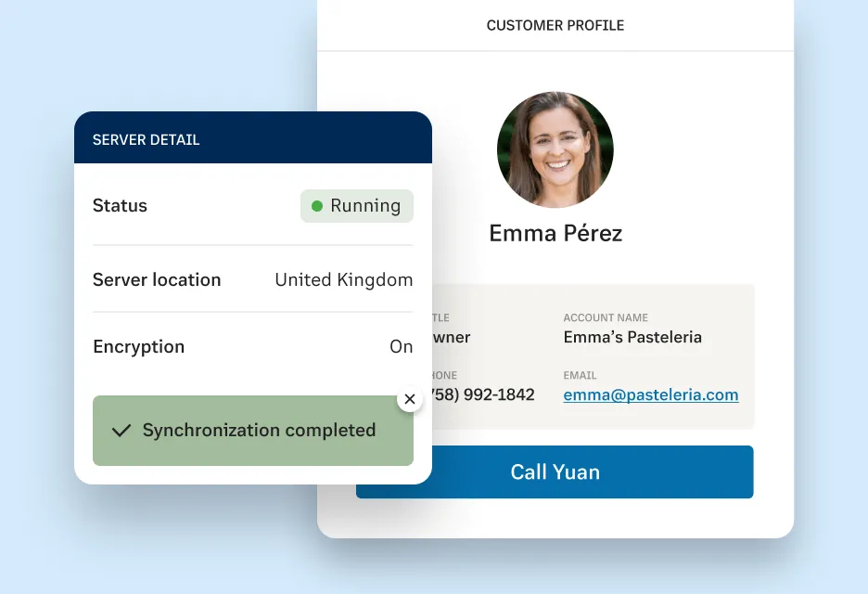Click the Account Name field label
Viewport: 868px width, 594px height.
point(606,317)
